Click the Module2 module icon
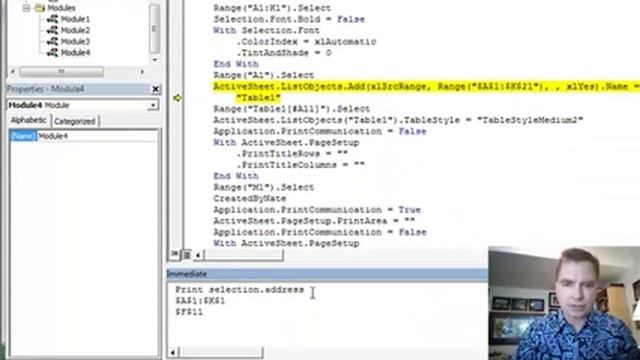The image size is (640, 360). (52, 30)
